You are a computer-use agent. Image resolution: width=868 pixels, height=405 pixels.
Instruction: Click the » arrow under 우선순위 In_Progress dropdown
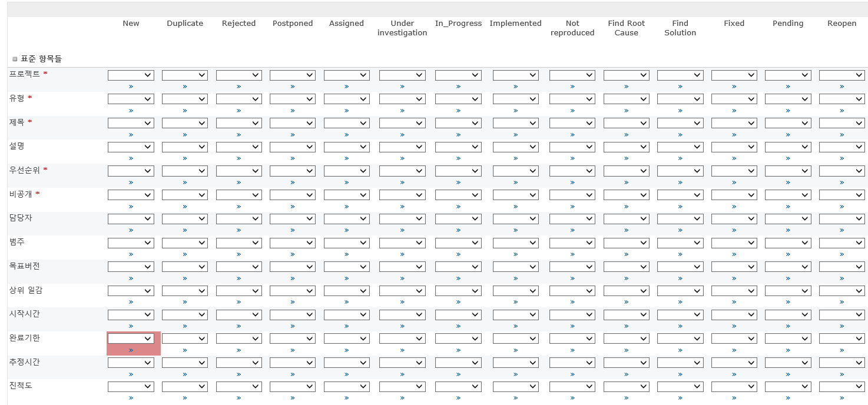(x=458, y=182)
